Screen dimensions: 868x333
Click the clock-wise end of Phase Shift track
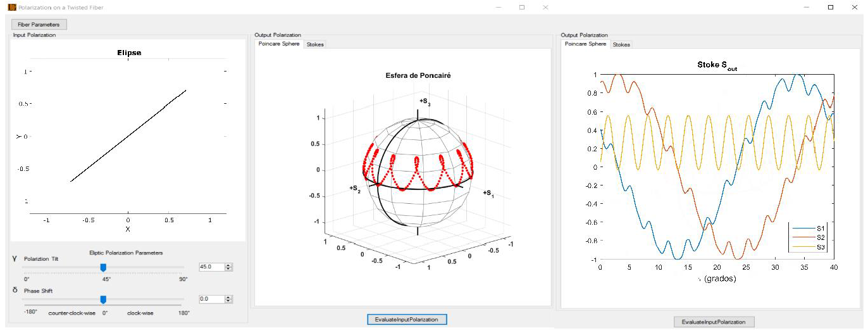click(183, 299)
